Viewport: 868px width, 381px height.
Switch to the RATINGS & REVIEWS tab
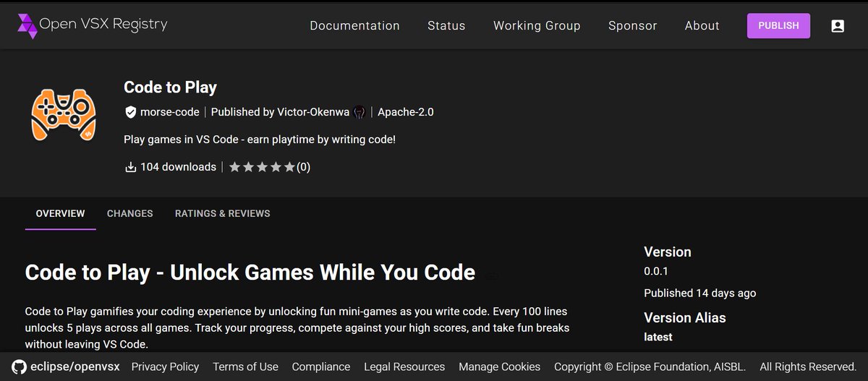pos(223,213)
